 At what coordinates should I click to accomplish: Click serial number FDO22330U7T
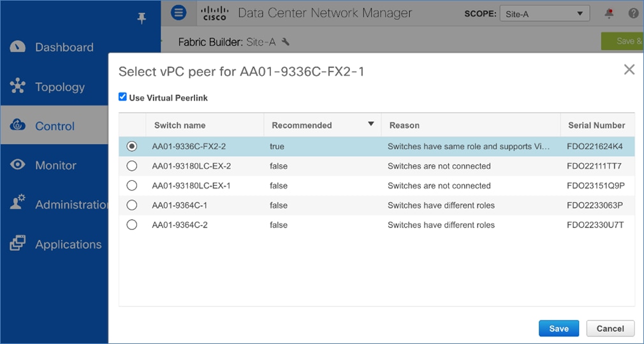(x=595, y=225)
